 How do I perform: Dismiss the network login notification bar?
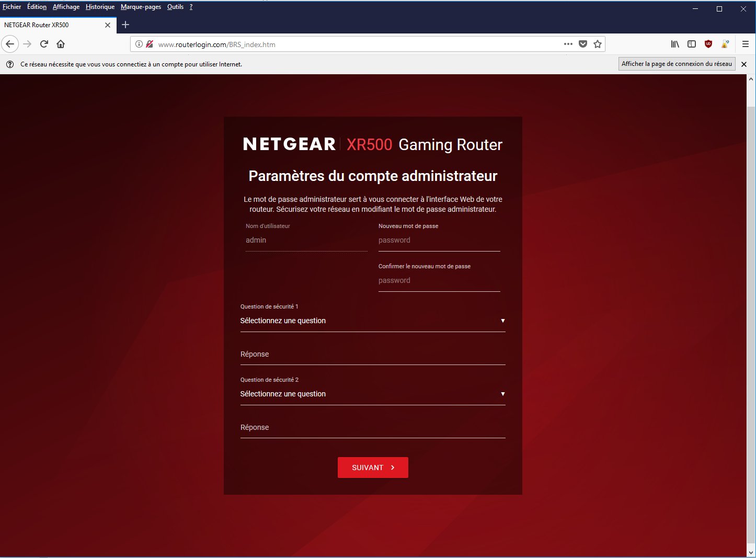point(744,64)
